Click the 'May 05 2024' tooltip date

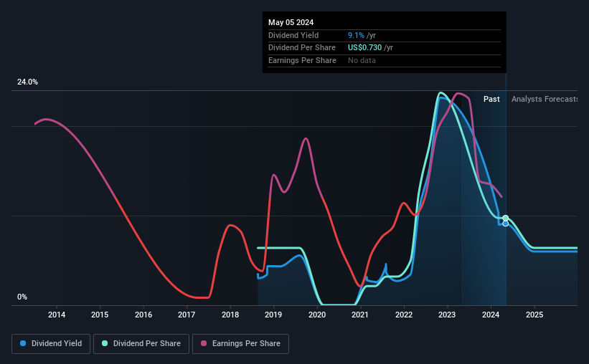click(x=291, y=22)
